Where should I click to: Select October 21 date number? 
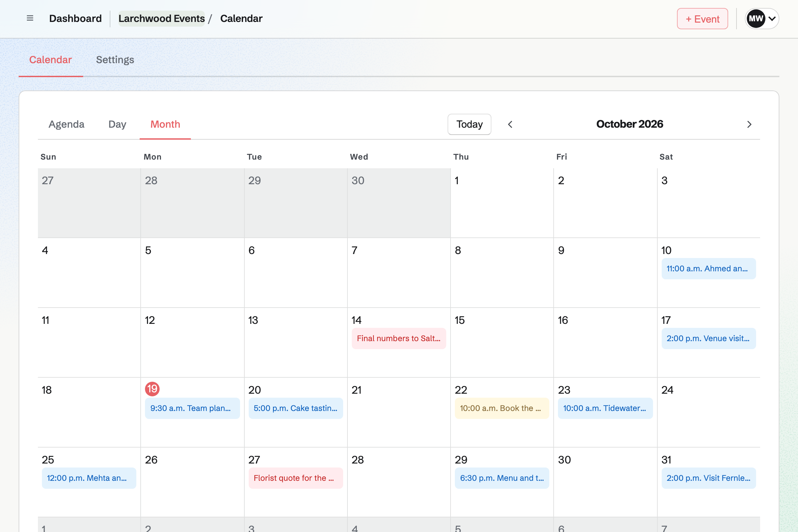pos(356,390)
